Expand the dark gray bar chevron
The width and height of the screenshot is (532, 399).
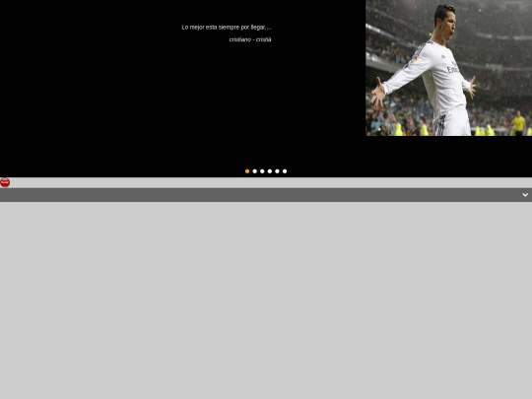point(525,195)
